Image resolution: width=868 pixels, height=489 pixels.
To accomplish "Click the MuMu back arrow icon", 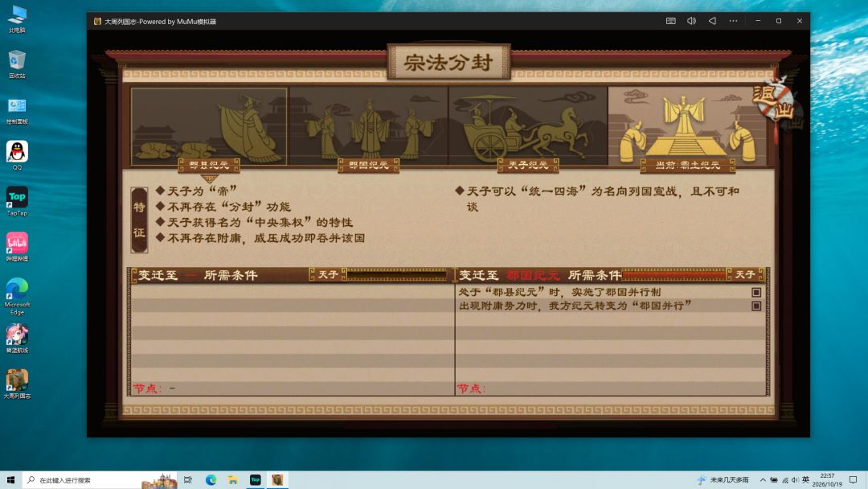I will 712,21.
